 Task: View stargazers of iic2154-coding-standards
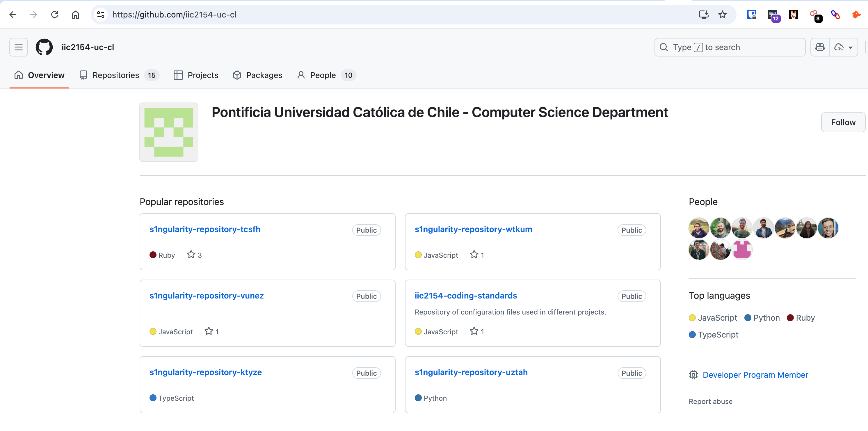477,331
